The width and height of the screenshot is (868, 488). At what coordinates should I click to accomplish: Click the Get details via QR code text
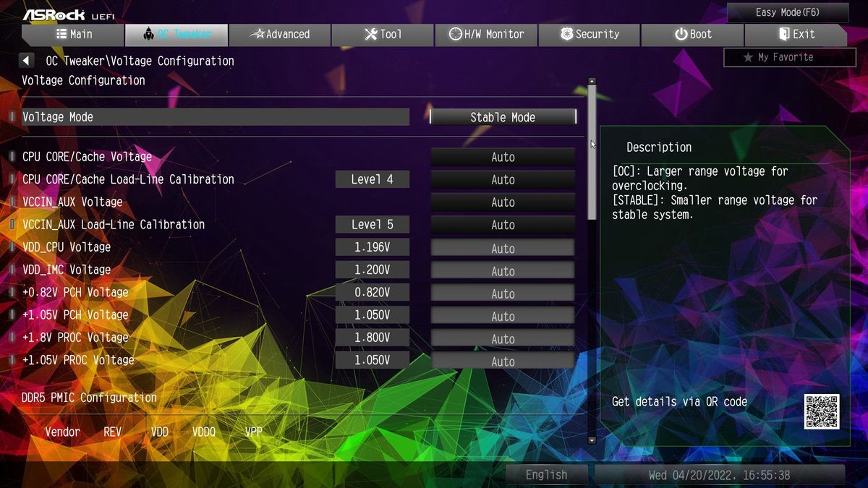(680, 402)
